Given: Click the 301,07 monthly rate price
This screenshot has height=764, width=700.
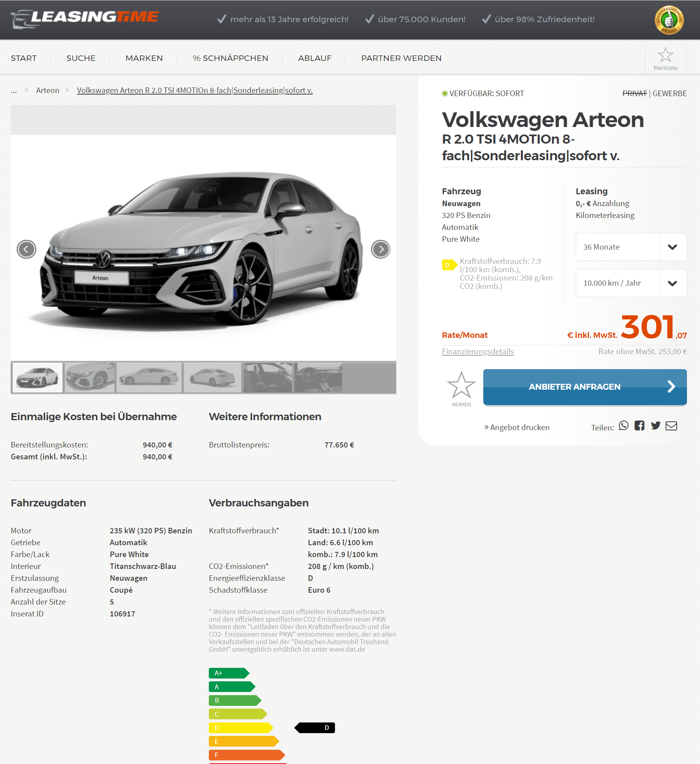Looking at the screenshot, I should click(x=654, y=327).
